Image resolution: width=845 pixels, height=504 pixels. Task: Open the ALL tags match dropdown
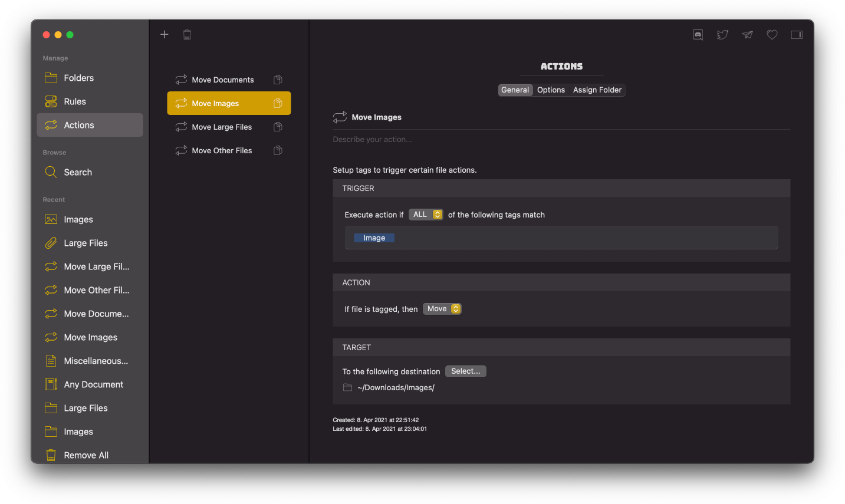(x=426, y=215)
